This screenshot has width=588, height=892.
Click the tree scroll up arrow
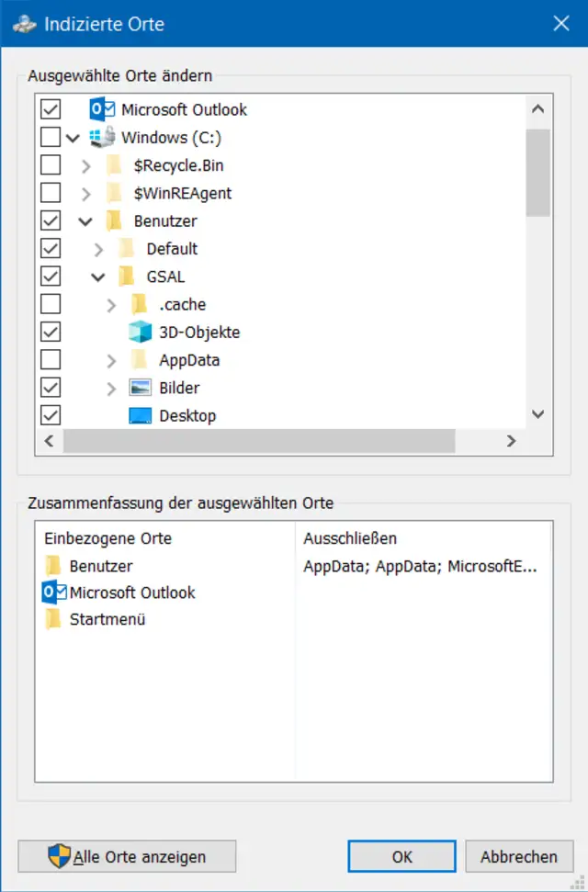(537, 108)
